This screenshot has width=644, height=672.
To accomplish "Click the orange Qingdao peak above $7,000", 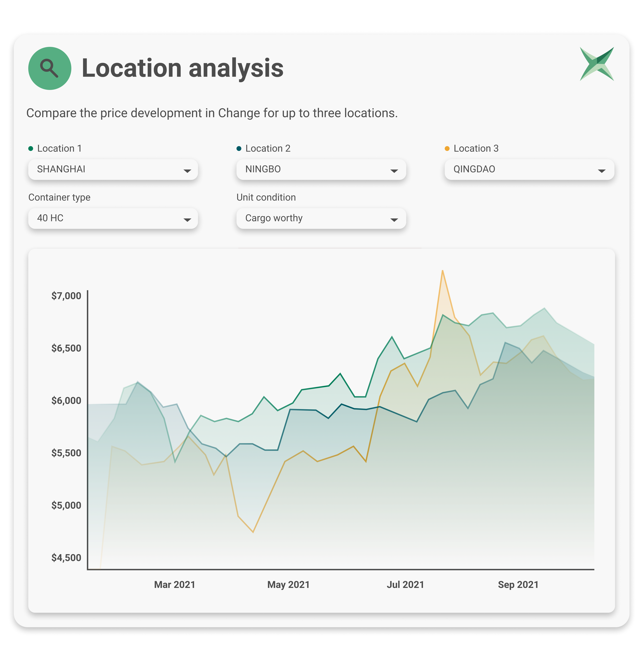I will tap(443, 271).
